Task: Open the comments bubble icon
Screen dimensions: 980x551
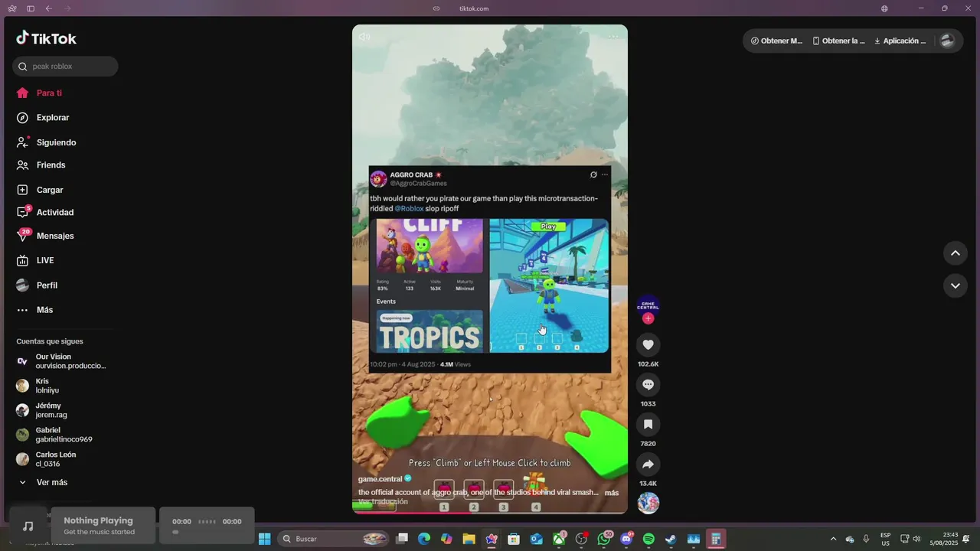Action: 648,385
